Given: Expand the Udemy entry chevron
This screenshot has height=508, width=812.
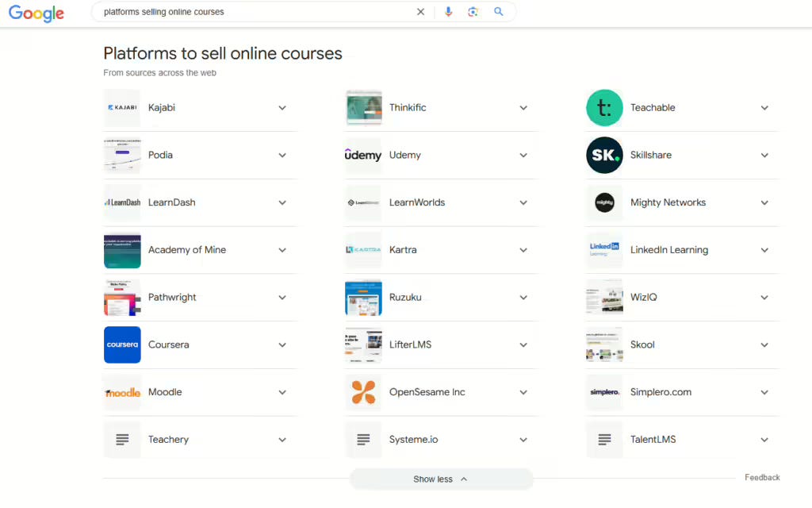Looking at the screenshot, I should pyautogui.click(x=523, y=155).
